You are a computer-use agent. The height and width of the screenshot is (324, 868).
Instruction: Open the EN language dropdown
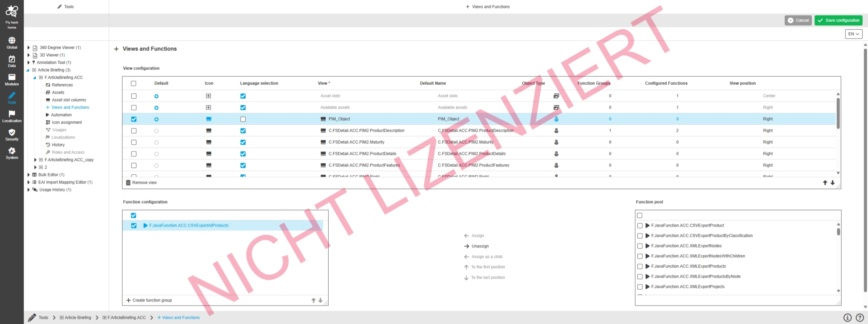854,34
